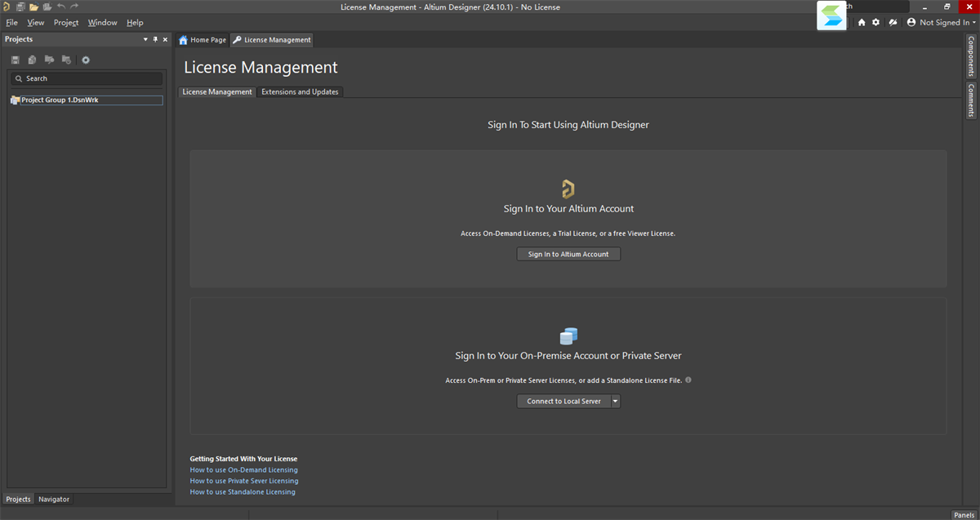Open the Projects panel dropdown arrow
The height and width of the screenshot is (520, 980).
point(145,39)
